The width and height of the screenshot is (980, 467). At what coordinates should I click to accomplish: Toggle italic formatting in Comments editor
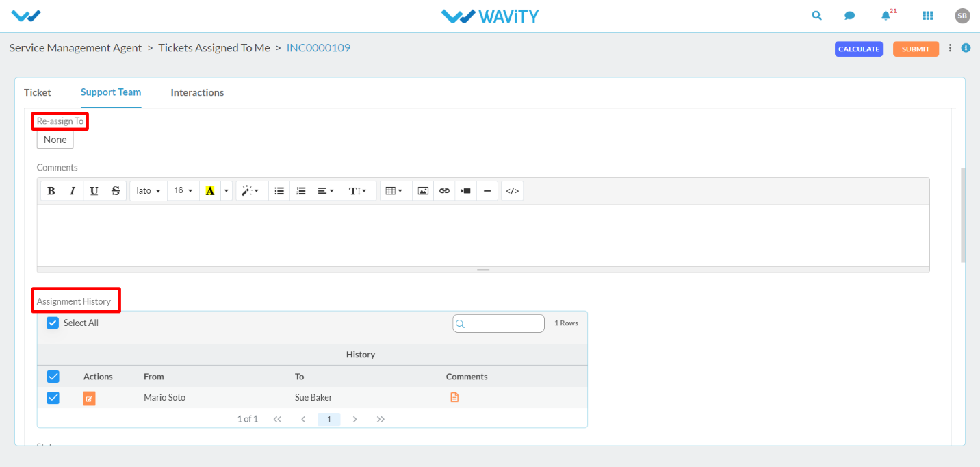pos(73,191)
